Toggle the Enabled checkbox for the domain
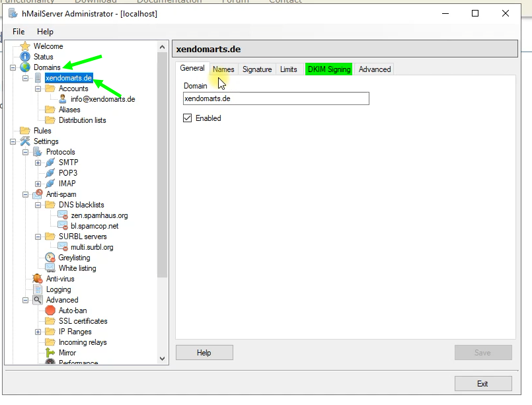The height and width of the screenshot is (405, 532). [187, 118]
